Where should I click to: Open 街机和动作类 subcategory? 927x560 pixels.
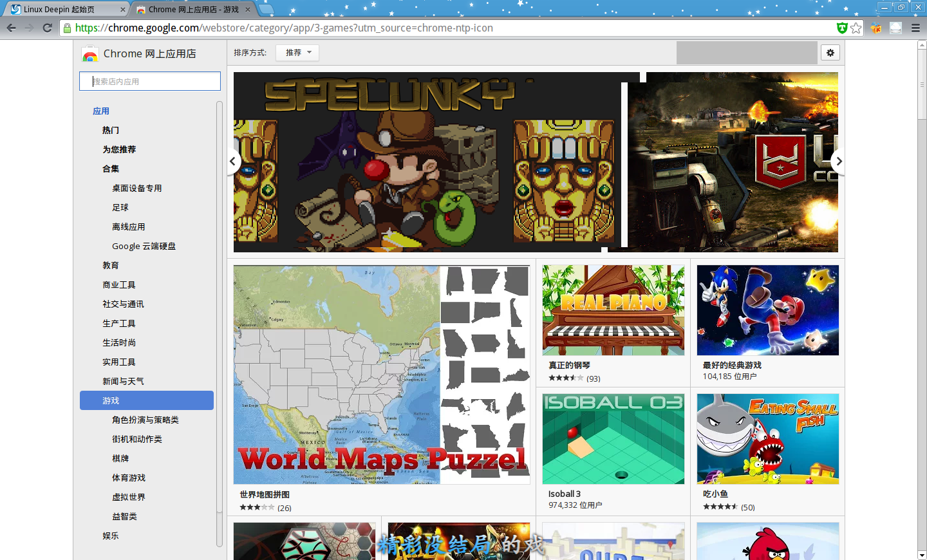coord(137,439)
